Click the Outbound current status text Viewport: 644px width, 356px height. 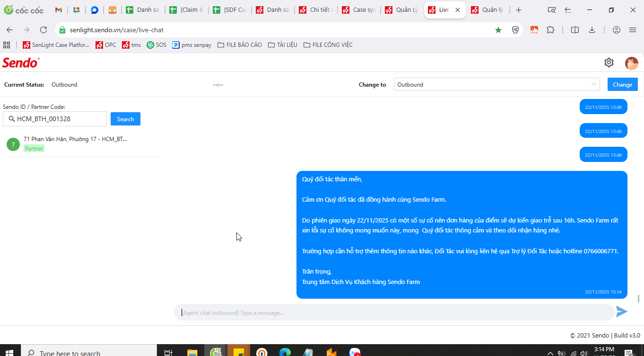coord(64,85)
